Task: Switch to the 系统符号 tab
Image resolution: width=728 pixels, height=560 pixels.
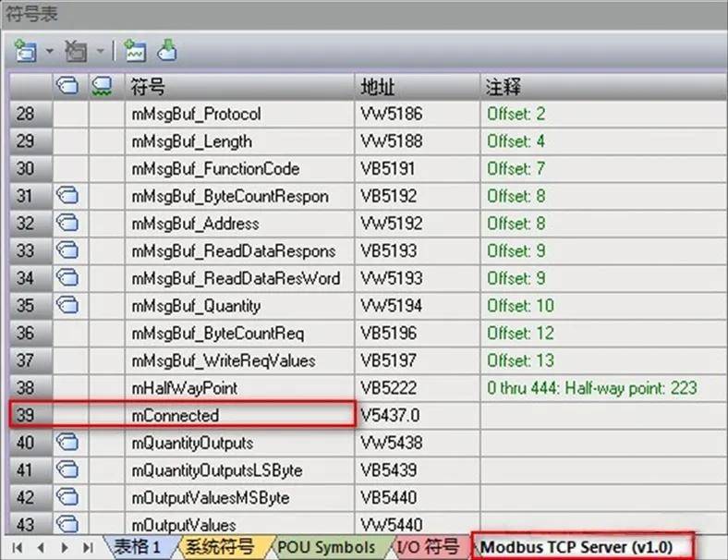Action: coord(220,547)
